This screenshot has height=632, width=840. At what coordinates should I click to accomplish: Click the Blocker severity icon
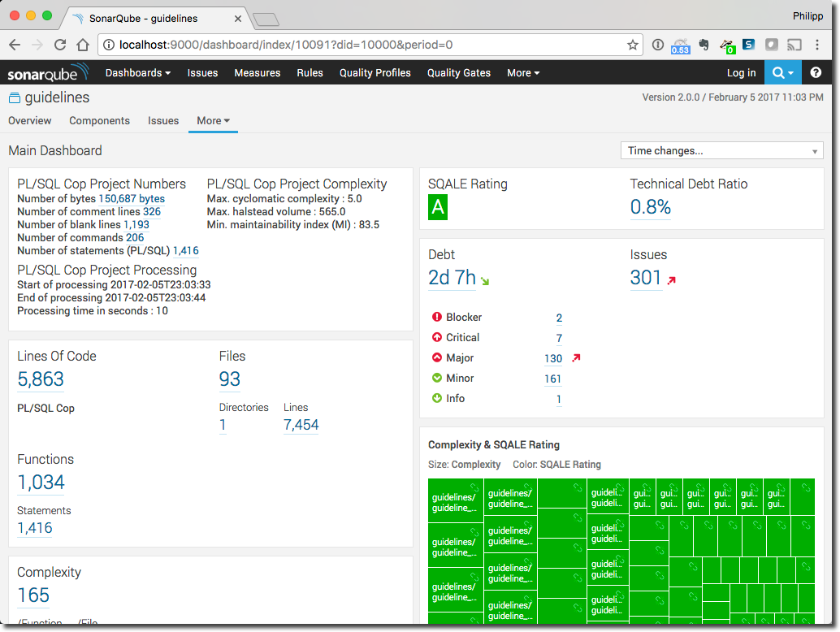[x=436, y=317]
